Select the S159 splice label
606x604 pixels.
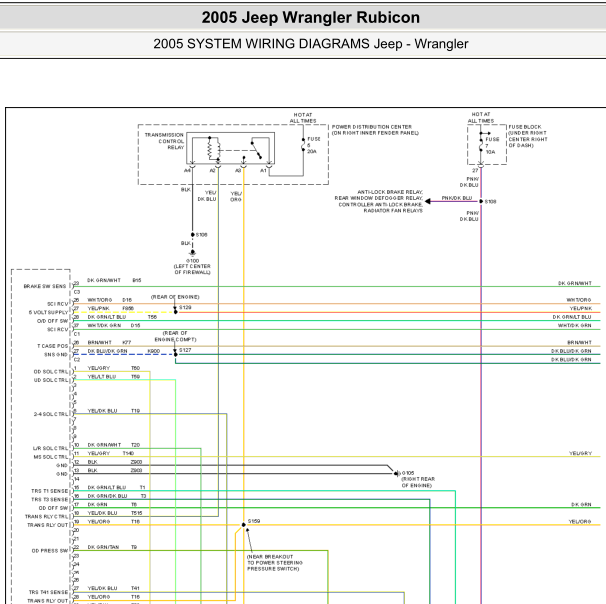(x=254, y=521)
